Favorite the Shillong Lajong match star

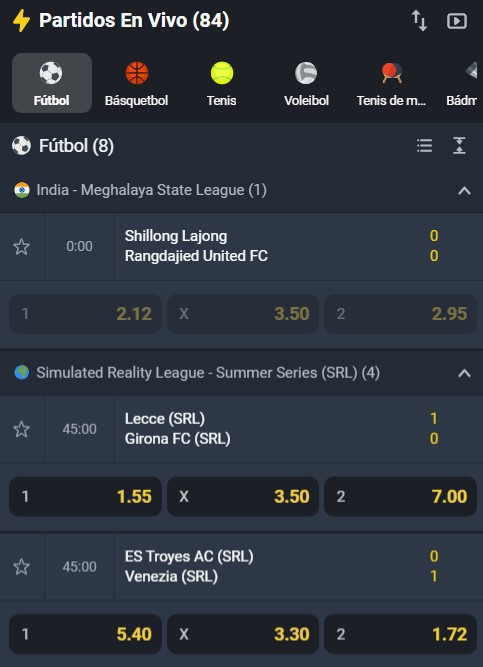click(x=22, y=246)
